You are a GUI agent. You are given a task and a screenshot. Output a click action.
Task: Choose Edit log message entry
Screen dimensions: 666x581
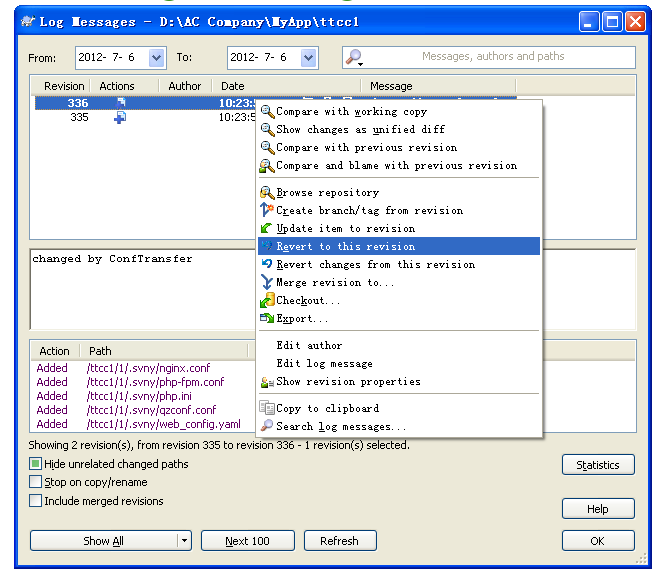[399, 364]
